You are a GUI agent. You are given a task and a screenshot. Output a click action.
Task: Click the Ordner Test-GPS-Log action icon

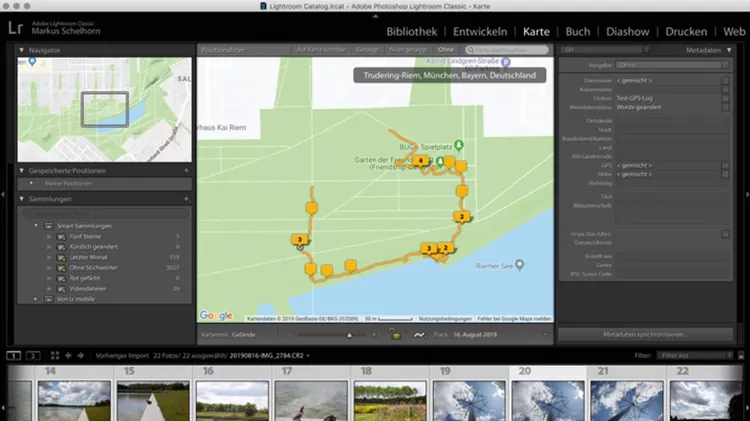pos(725,98)
